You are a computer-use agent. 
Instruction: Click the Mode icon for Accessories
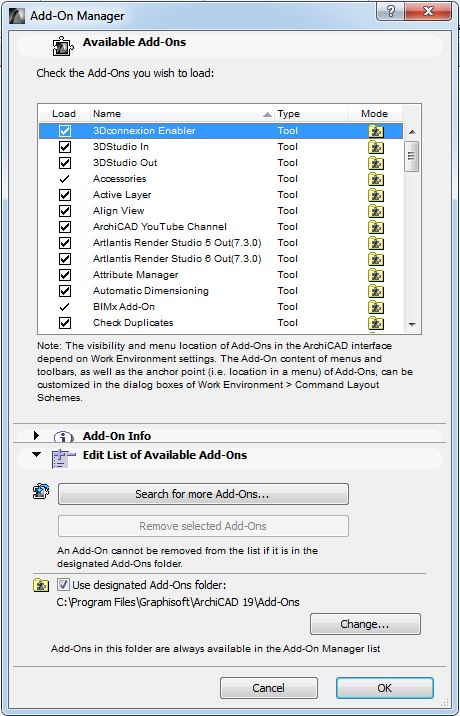(x=376, y=179)
